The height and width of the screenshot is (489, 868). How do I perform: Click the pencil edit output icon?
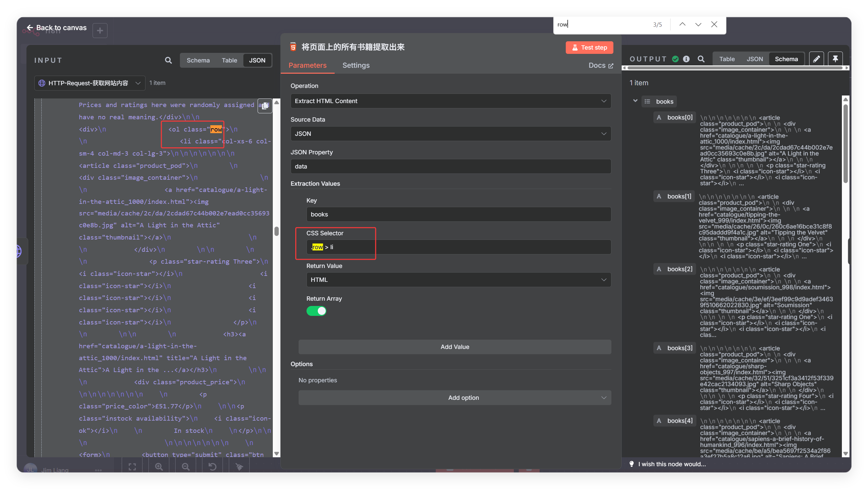[x=816, y=59]
